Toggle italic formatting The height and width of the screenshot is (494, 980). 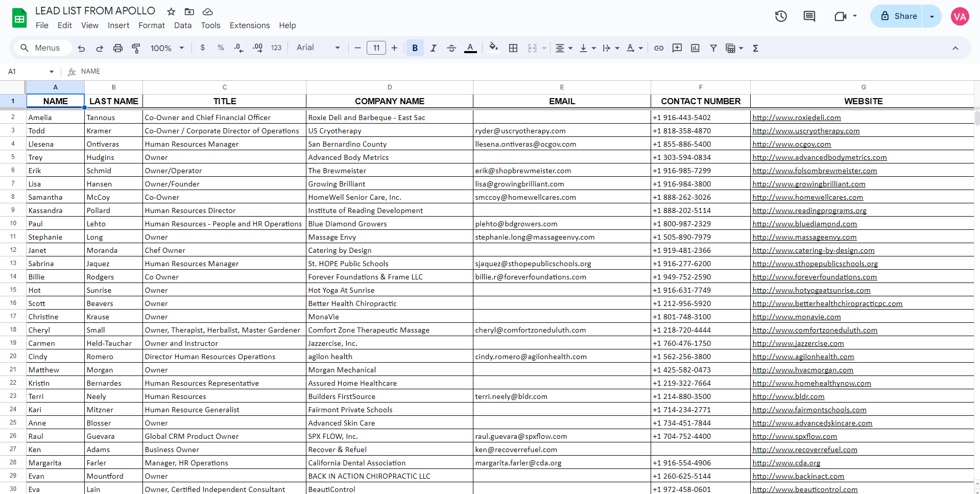(433, 48)
